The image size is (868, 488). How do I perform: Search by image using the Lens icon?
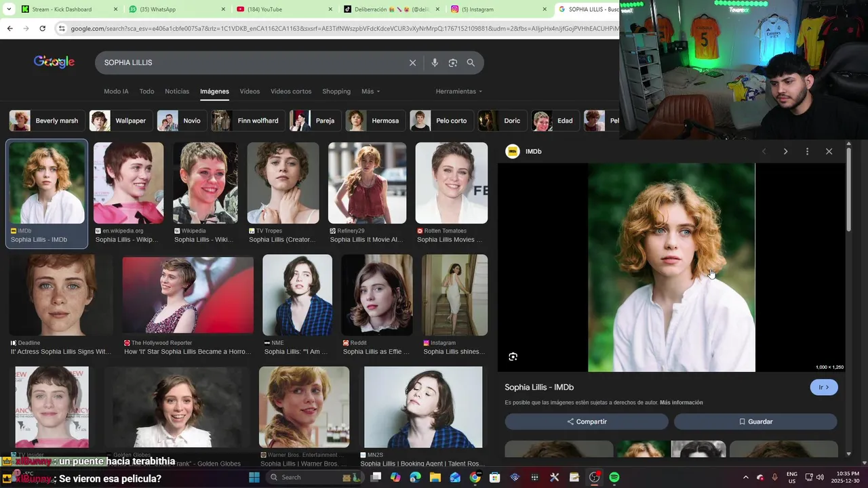pyautogui.click(x=453, y=62)
